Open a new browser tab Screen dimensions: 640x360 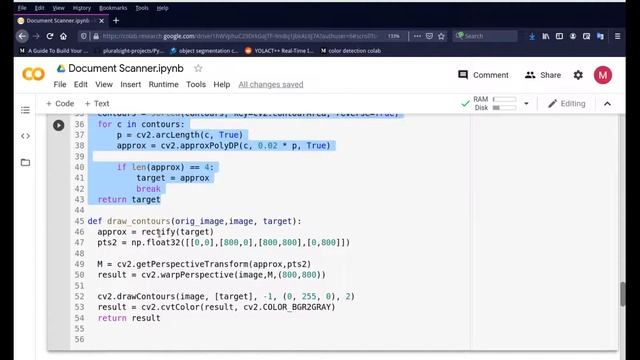pos(116,20)
